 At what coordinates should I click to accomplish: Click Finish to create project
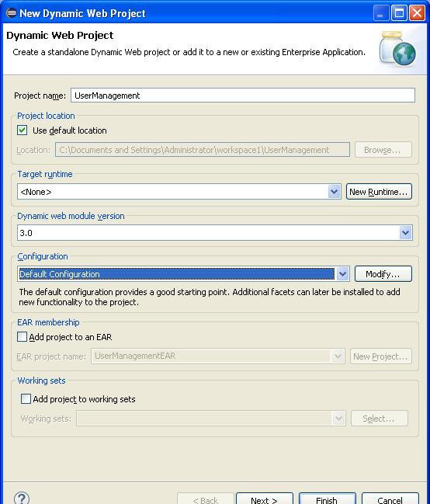point(328,499)
